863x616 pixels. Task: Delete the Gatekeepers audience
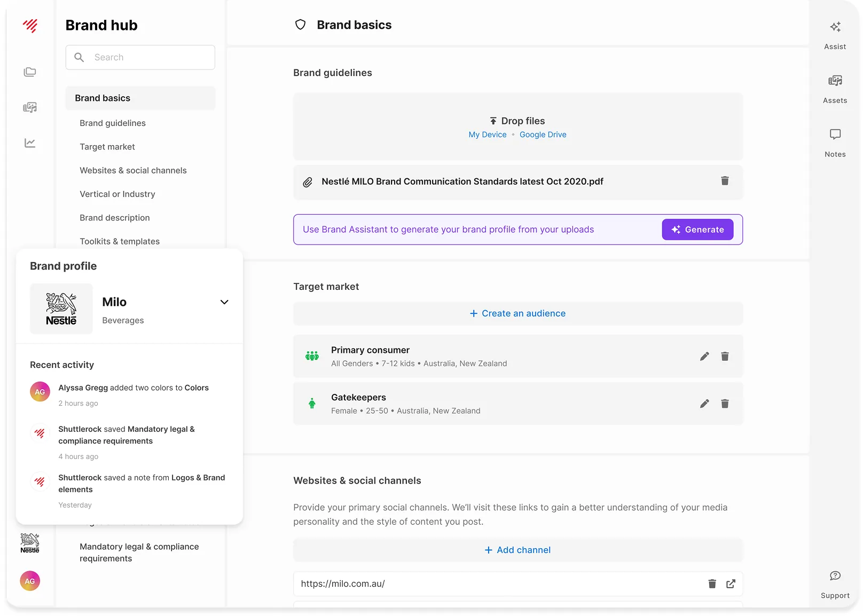725,404
